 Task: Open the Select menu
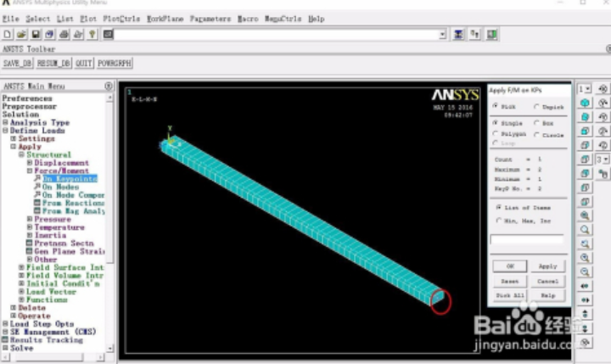pyautogui.click(x=38, y=19)
